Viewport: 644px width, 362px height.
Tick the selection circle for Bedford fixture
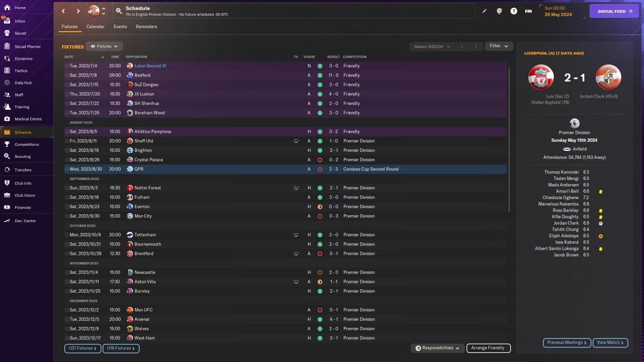click(x=67, y=75)
